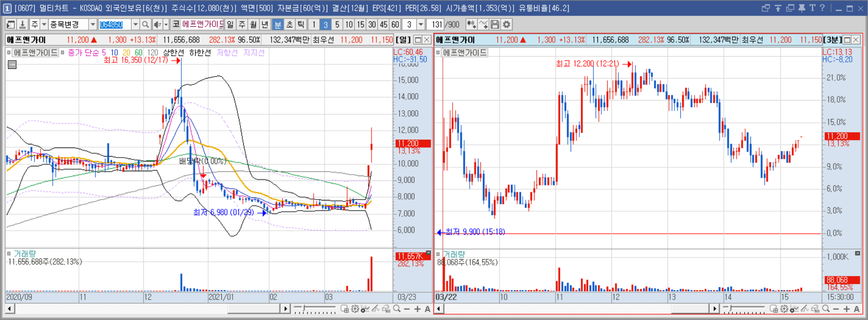868x320 pixels.
Task: Click 거래량 volume label in right chart
Action: click(454, 254)
